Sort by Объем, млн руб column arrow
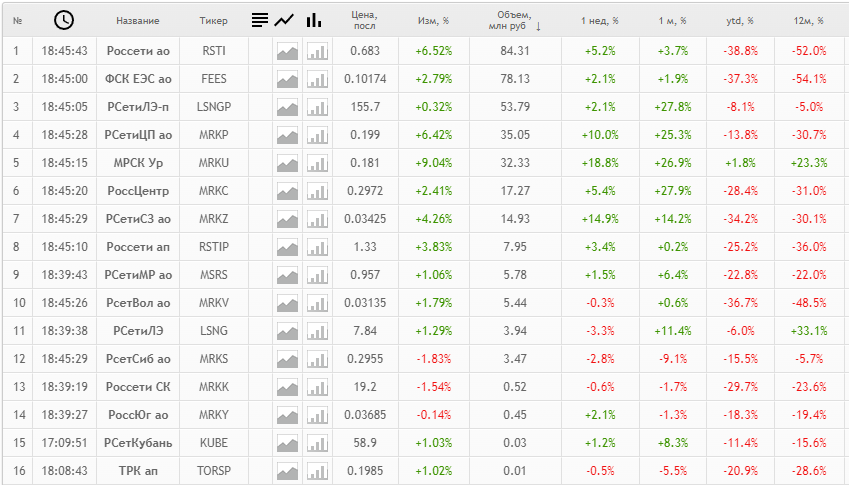The height and width of the screenshot is (485, 849). coord(538,27)
